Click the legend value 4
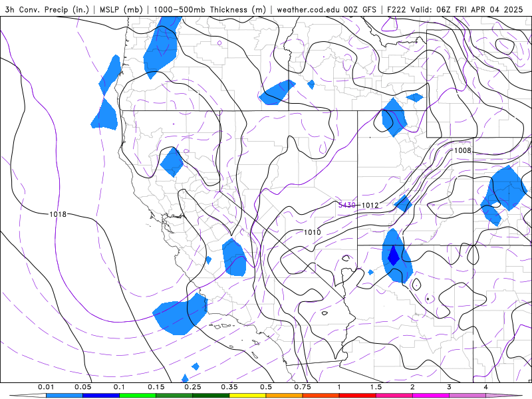Image resolution: width=532 pixels, height=399 pixels. (x=486, y=387)
